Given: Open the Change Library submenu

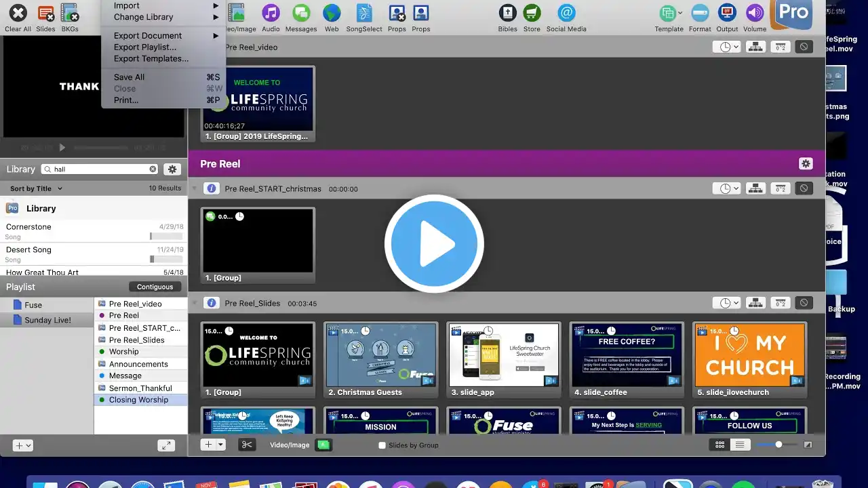Looking at the screenshot, I should coord(163,17).
